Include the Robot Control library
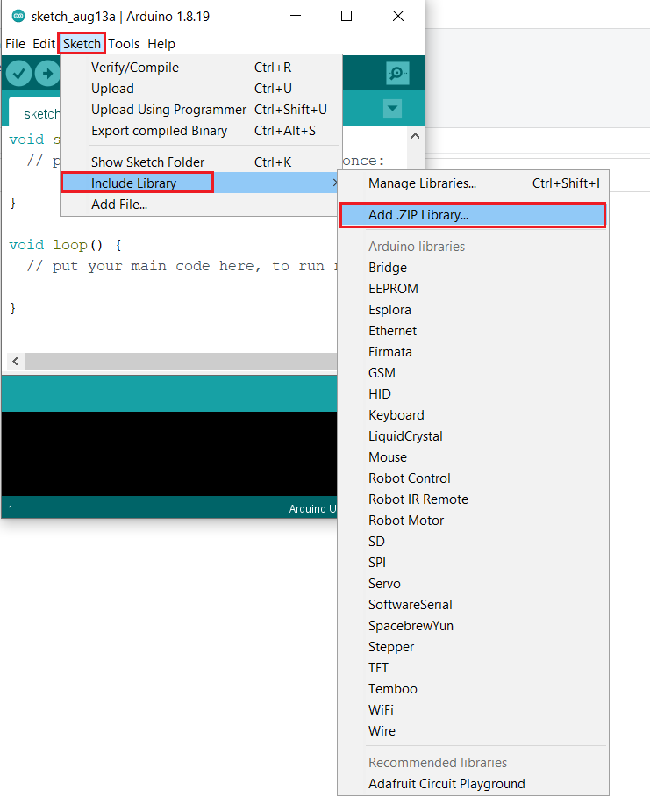 473,478
